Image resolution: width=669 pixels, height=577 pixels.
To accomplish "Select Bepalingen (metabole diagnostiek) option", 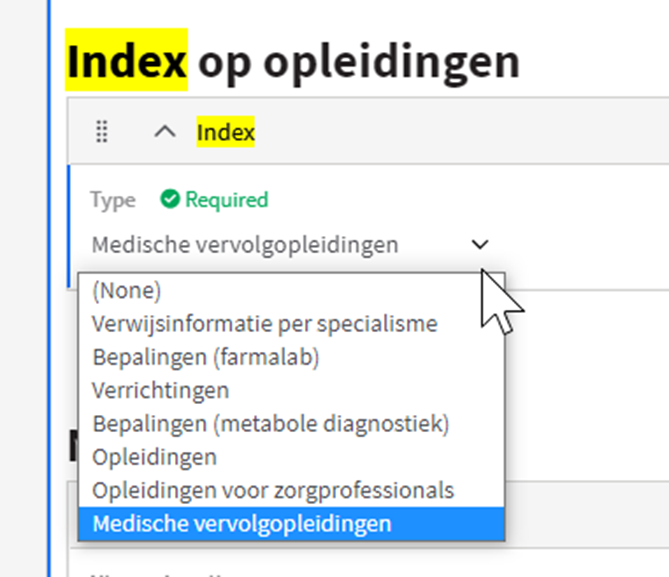I will coord(270,423).
